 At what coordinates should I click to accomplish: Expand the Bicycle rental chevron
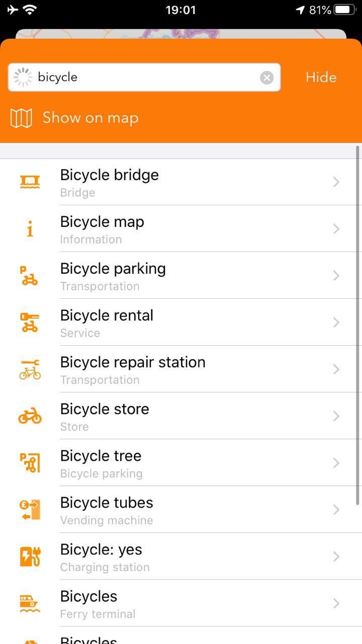click(x=336, y=323)
